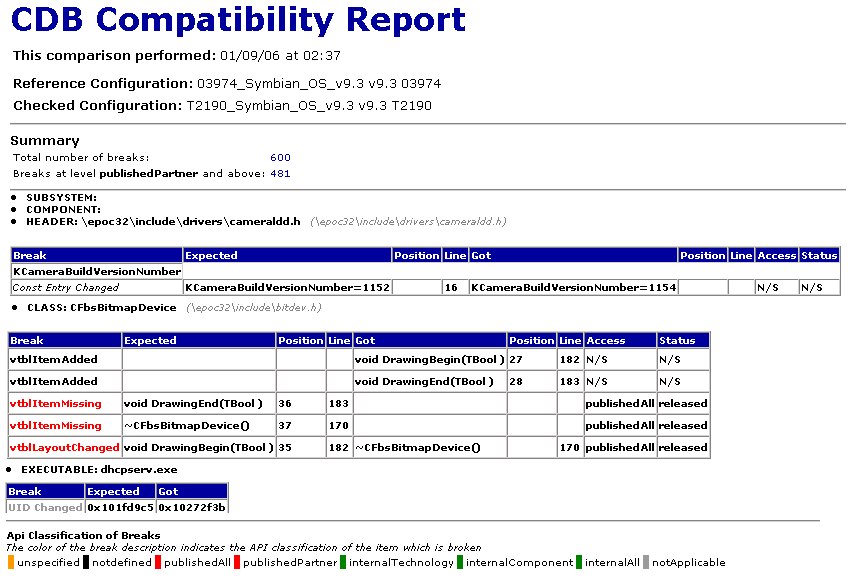The image size is (855, 584).
Task: Click the (\epoc32\include\bitdev.h) path text
Action: tap(254, 308)
